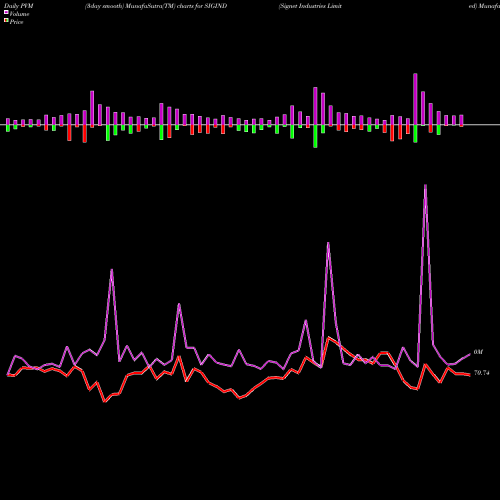Viewport: 500px width, 500px height.
Task: Click the highest peak of the red price line
Action: [x=329, y=338]
